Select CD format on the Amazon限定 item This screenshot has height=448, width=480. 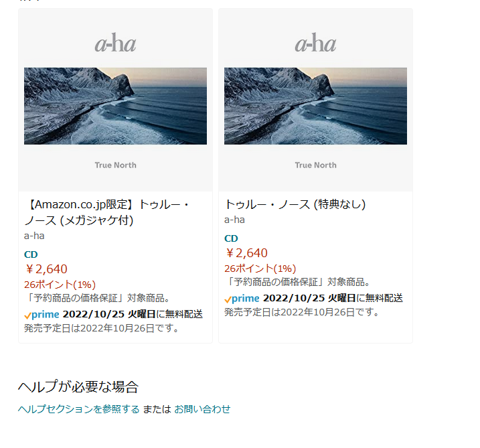31,254
